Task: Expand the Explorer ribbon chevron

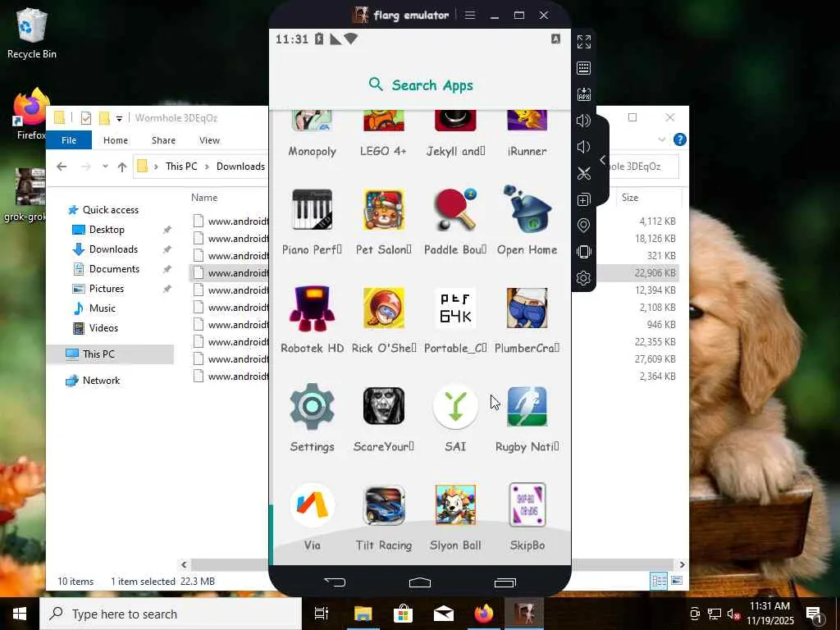Action: [x=662, y=139]
